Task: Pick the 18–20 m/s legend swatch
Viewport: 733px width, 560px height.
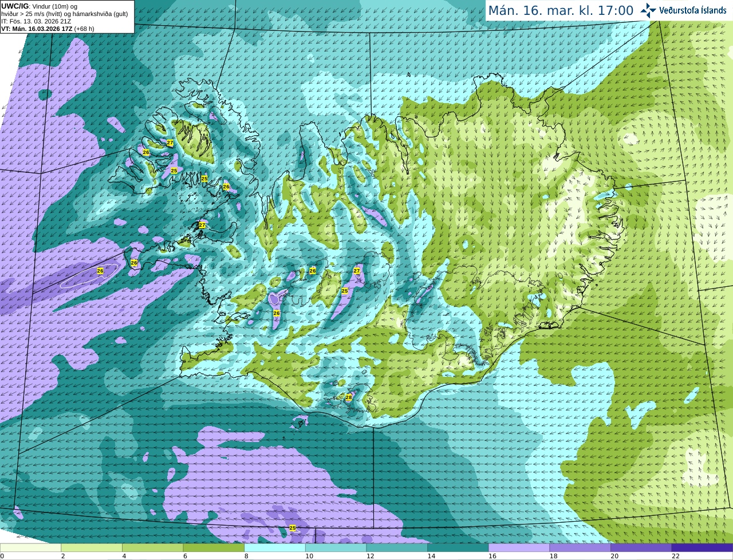Action: click(x=580, y=547)
